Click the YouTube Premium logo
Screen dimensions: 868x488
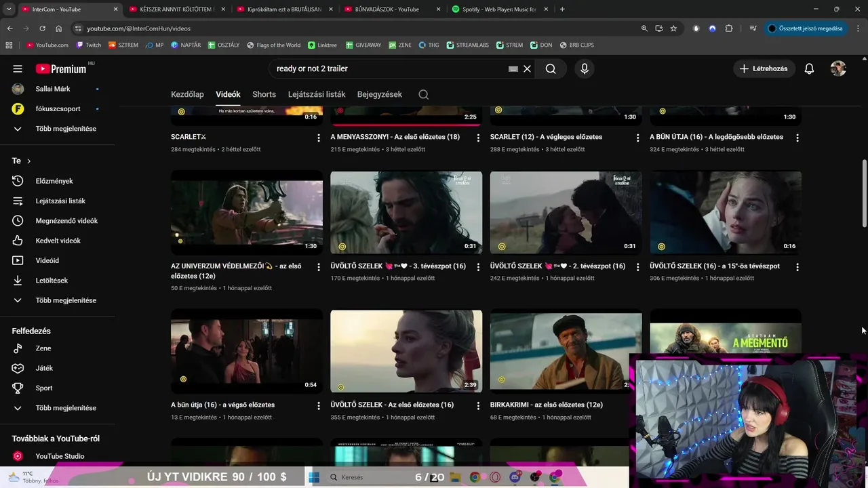click(x=61, y=68)
